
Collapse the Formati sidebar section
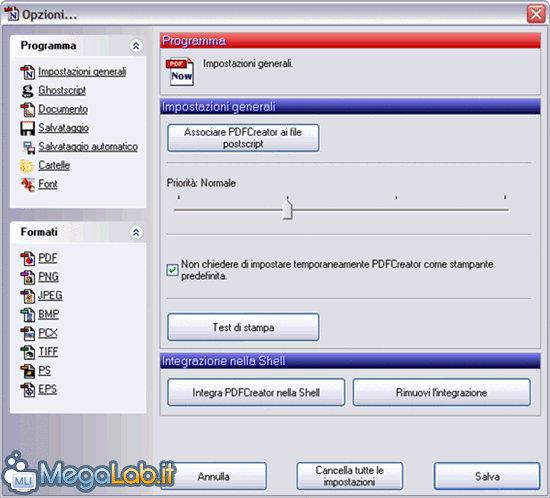tap(136, 232)
